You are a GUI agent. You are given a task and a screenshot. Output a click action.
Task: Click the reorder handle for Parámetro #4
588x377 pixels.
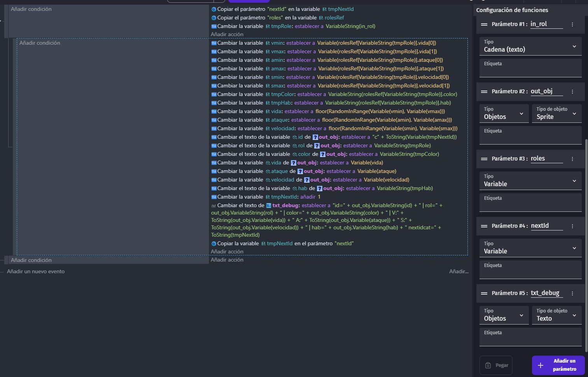click(x=484, y=226)
